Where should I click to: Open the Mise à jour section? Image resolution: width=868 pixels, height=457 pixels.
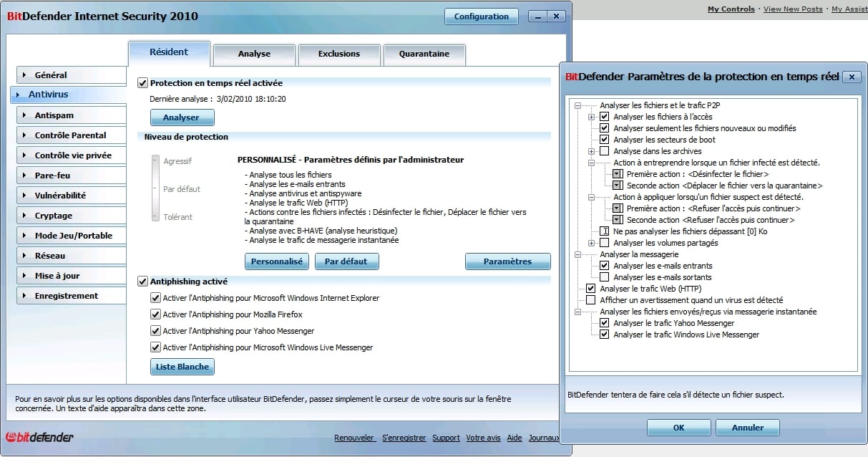pyautogui.click(x=70, y=276)
